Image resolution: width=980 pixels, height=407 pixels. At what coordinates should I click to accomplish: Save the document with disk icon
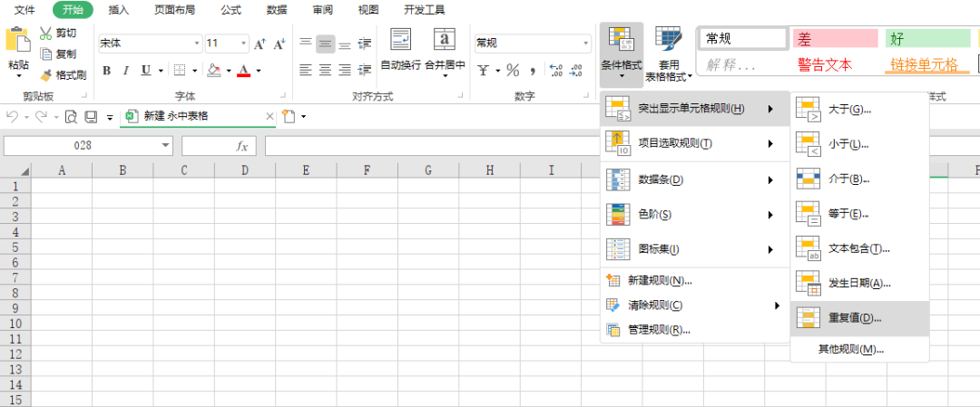92,116
